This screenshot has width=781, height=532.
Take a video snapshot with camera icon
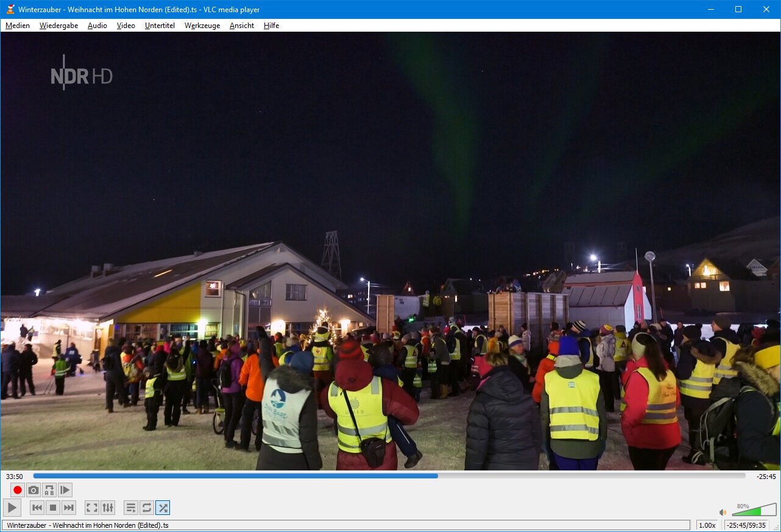click(34, 490)
